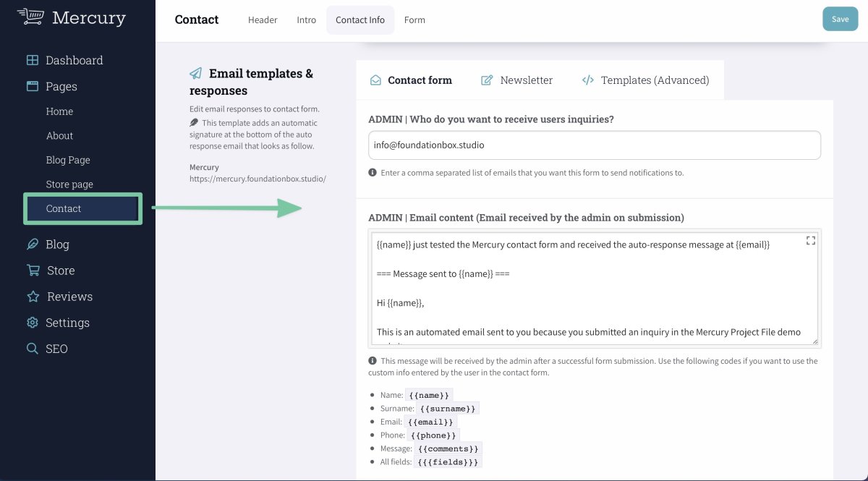
Task: Open the Blog Page sidebar link
Action: [x=68, y=160]
